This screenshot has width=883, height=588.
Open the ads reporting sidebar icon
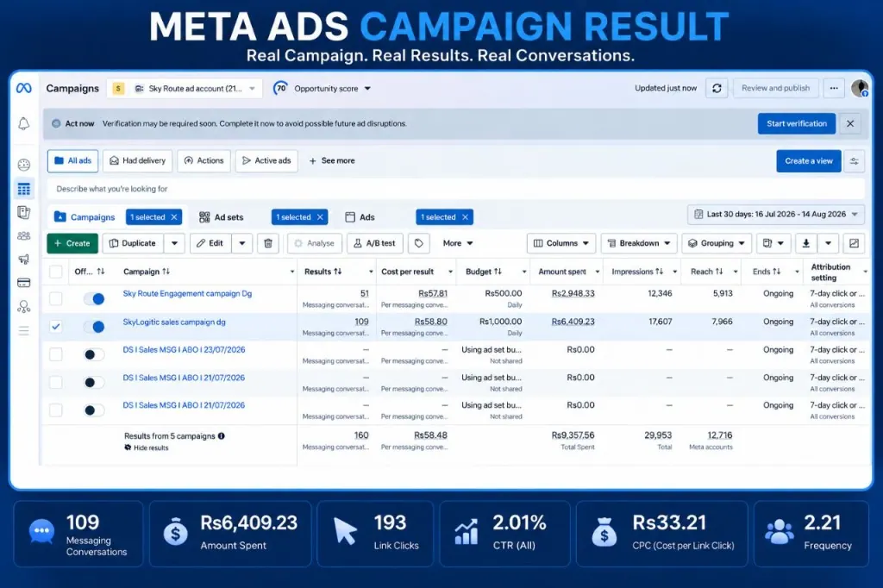pyautogui.click(x=23, y=212)
